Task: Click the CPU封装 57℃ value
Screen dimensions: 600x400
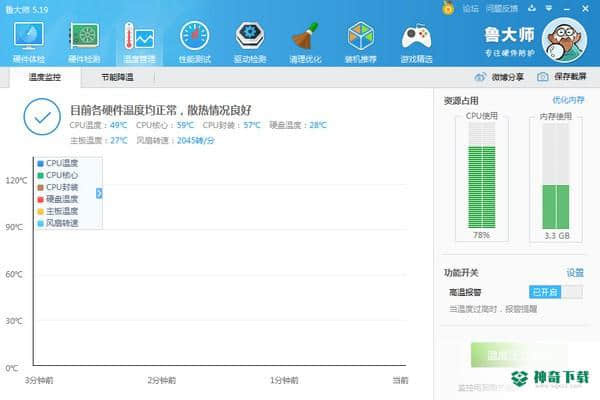Action: click(x=252, y=125)
